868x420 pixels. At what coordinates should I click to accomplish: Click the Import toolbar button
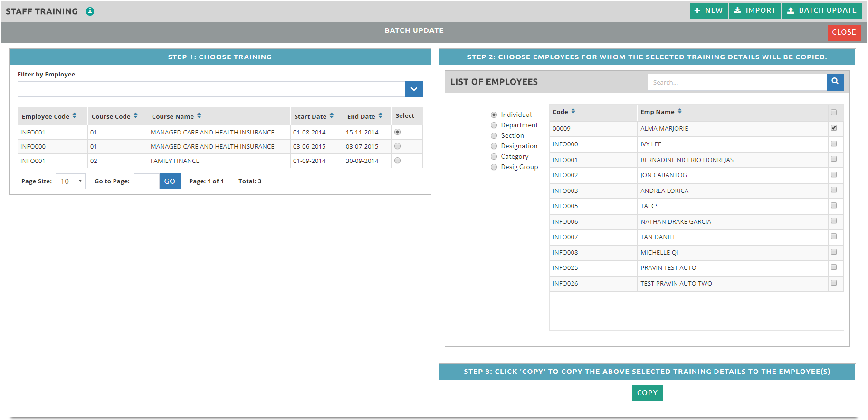point(755,10)
